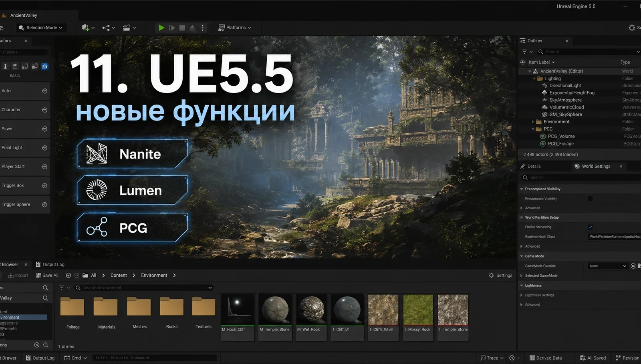The width and height of the screenshot is (641, 364).
Task: Open the Blueprints toolbar dropdown
Action: tap(108, 28)
